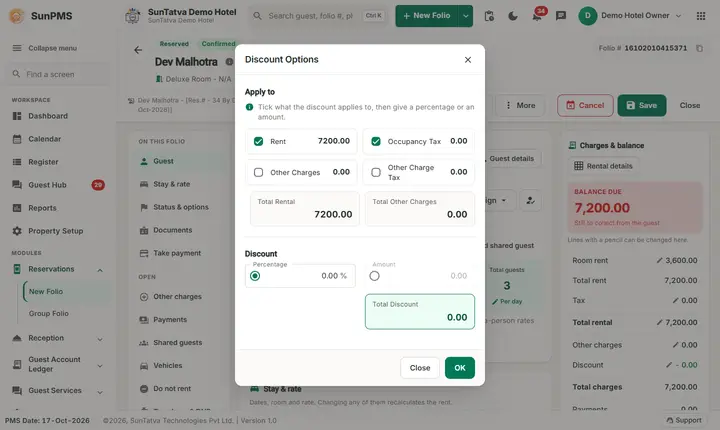720x430 pixels.
Task: Edit the Discount pencil icon
Action: tap(669, 365)
